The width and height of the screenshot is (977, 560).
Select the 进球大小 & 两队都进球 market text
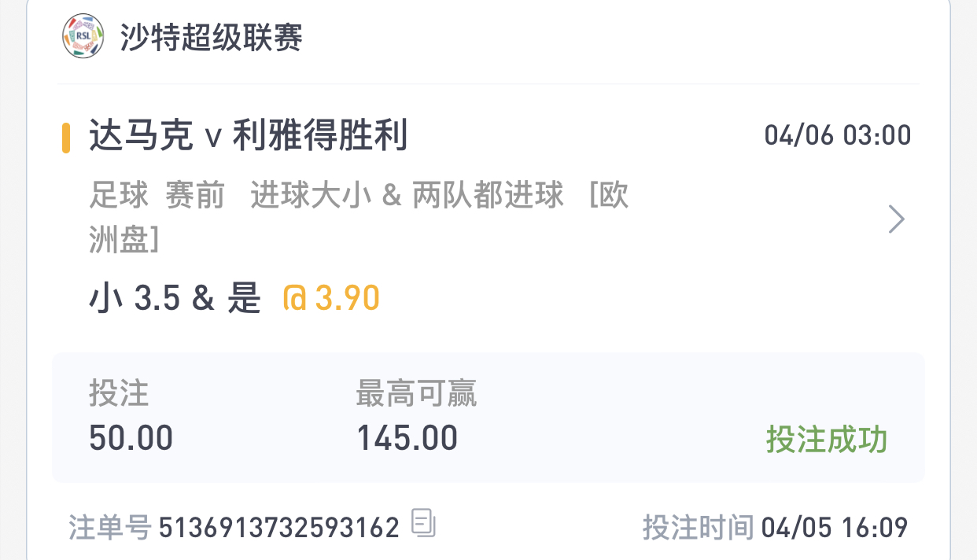click(x=407, y=196)
